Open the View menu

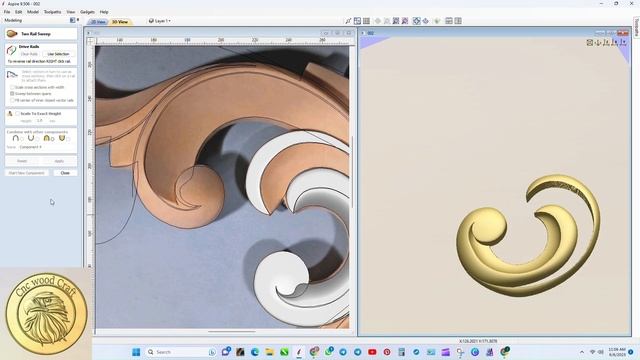pyautogui.click(x=71, y=12)
